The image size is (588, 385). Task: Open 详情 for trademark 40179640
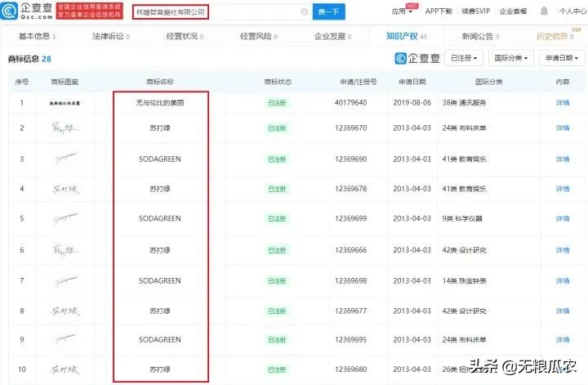click(563, 103)
